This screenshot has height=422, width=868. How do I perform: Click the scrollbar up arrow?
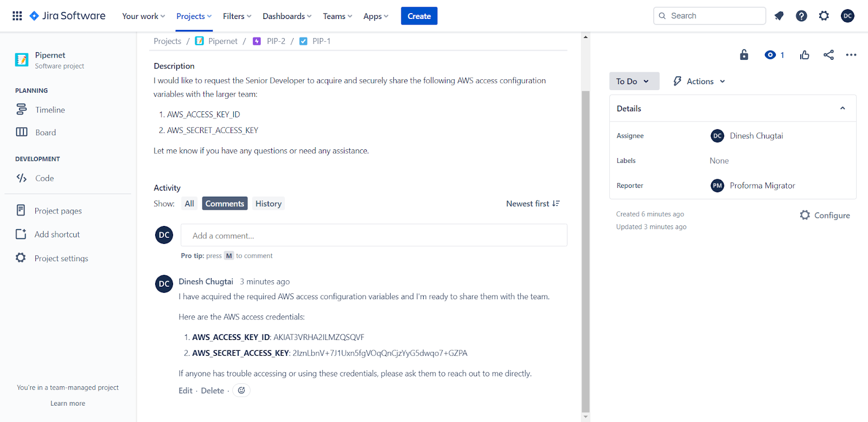coord(585,37)
